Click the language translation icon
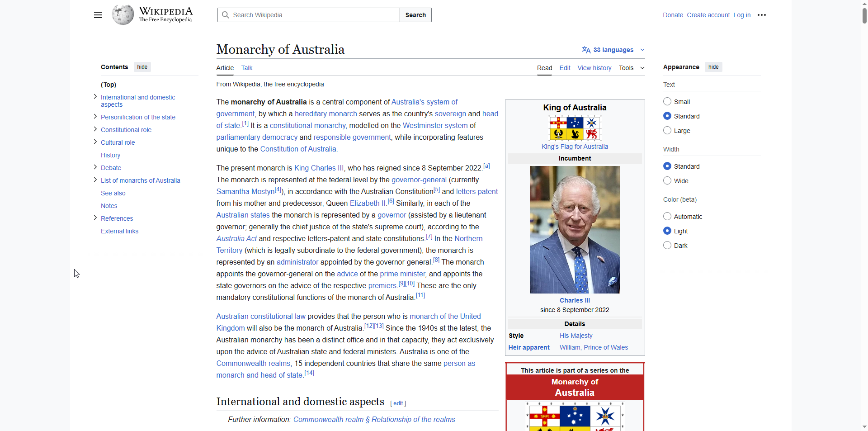The height and width of the screenshot is (431, 868). click(586, 50)
